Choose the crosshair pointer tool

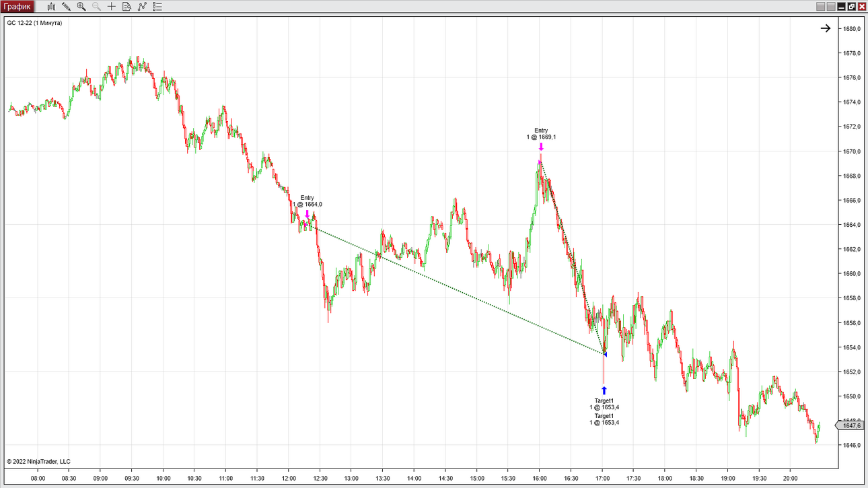112,7
